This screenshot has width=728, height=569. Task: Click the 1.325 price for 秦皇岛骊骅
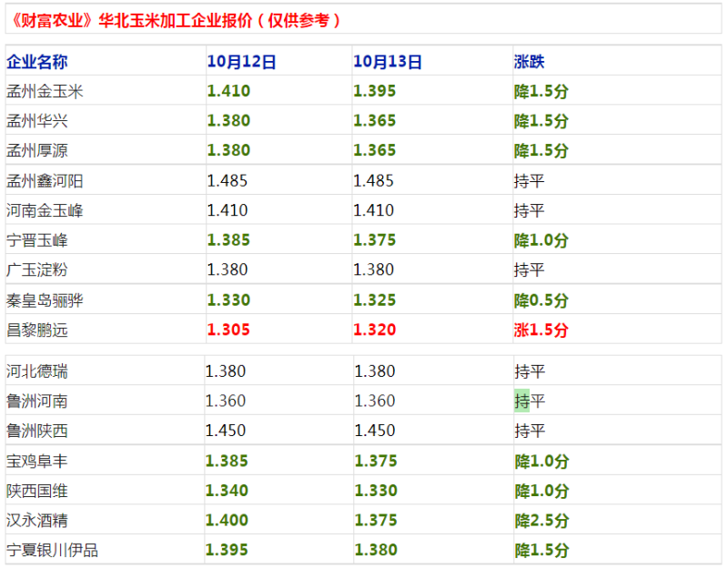(375, 300)
